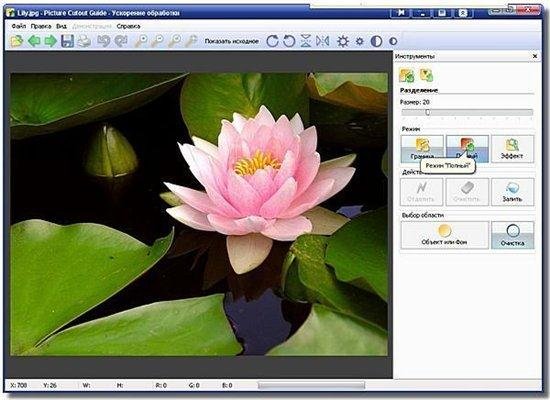Go to next image with right green arrow
Screen dimensions: 550x400
click(x=51, y=41)
